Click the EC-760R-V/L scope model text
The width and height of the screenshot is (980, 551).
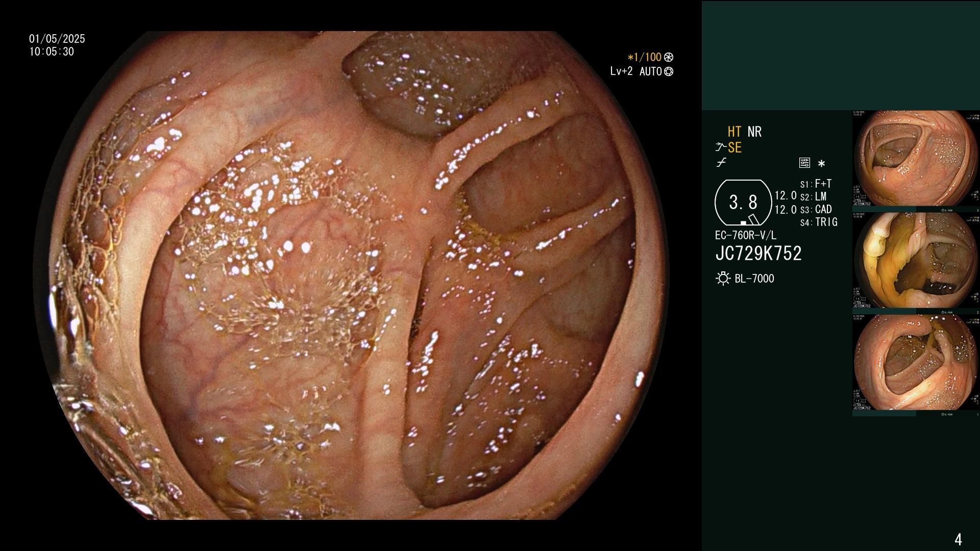pyautogui.click(x=746, y=236)
